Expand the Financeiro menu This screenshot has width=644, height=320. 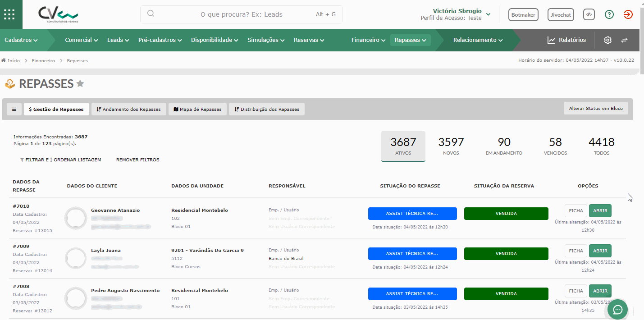(x=369, y=40)
